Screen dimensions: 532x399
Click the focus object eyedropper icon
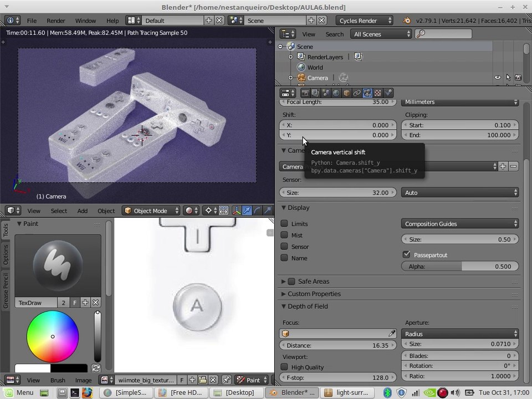[x=392, y=334]
